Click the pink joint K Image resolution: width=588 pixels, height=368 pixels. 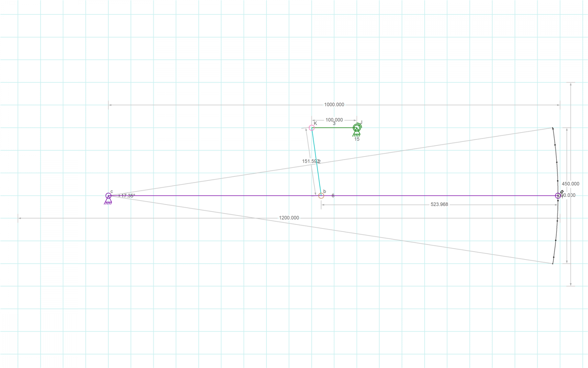[x=312, y=128]
